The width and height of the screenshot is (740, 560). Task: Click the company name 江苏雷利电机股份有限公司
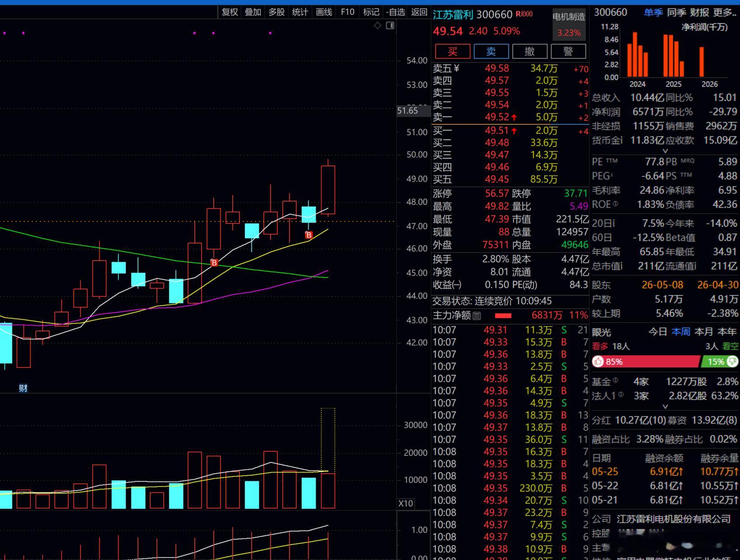point(674,519)
